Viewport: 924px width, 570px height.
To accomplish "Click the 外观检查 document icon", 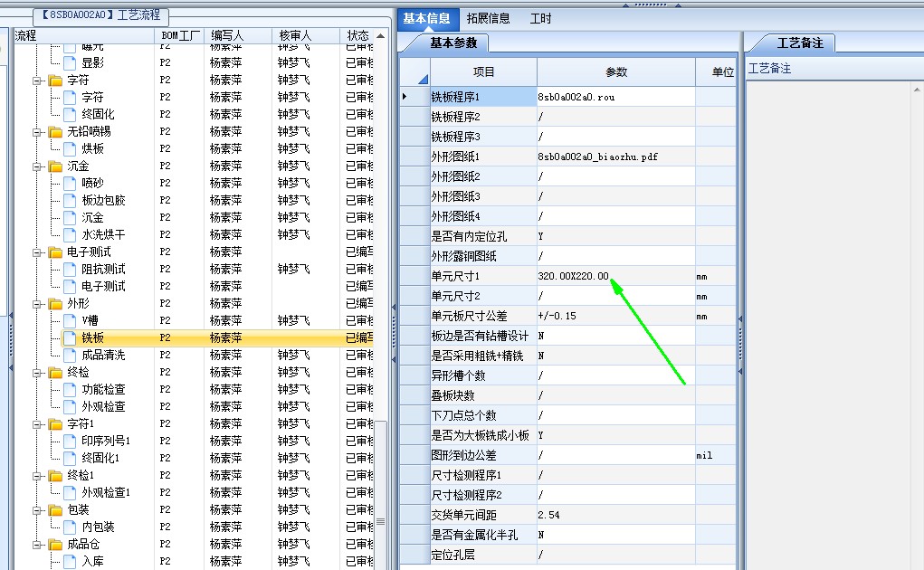I will click(70, 407).
